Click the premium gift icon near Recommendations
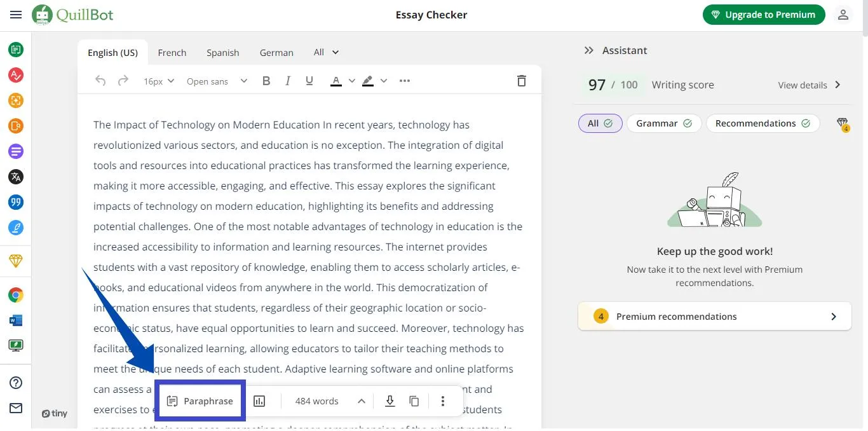The height and width of the screenshot is (431, 868). [843, 123]
